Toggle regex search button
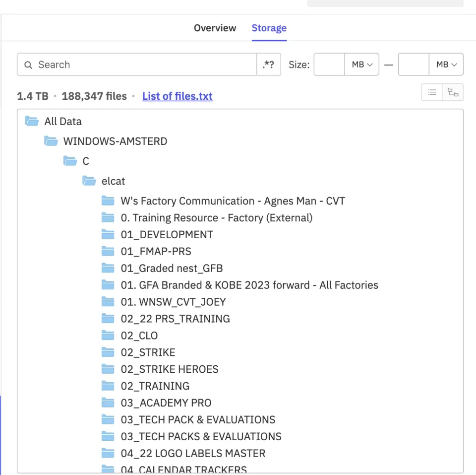 (268, 65)
